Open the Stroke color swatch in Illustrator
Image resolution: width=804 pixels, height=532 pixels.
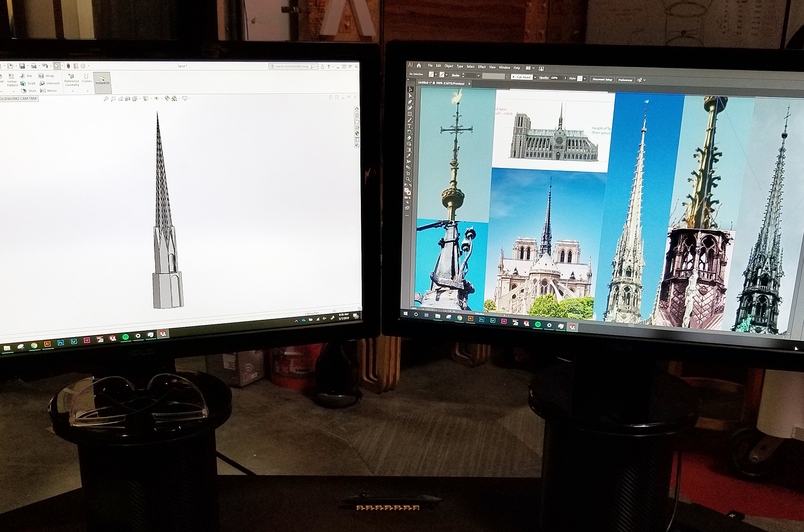click(x=442, y=75)
